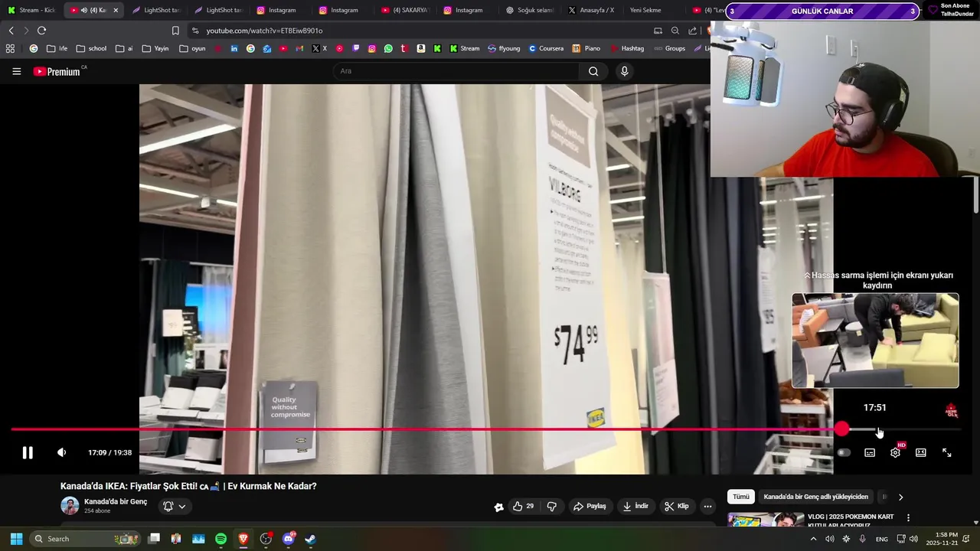The image size is (980, 551).
Task: Bookmark this page in address bar
Action: [x=175, y=31]
